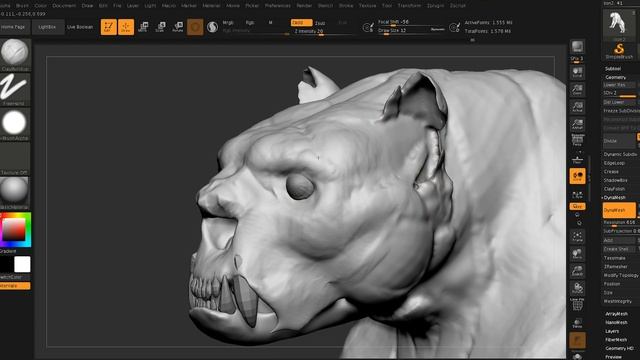
Task: Select the white main color swatch
Action: pyautogui.click(x=22, y=264)
